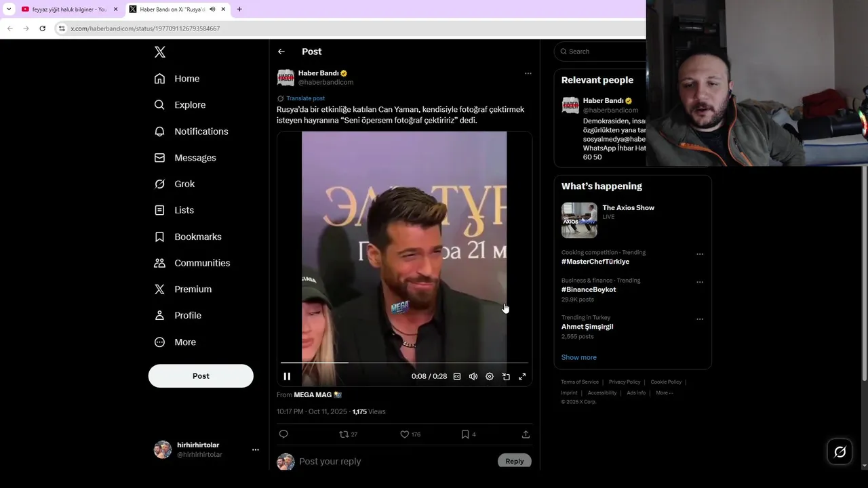
Task: Open post options three-dot menu
Action: (528, 73)
